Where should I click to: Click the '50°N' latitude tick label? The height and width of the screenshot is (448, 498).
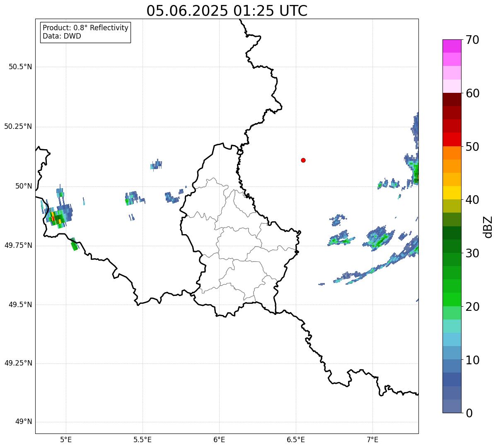pos(24,186)
